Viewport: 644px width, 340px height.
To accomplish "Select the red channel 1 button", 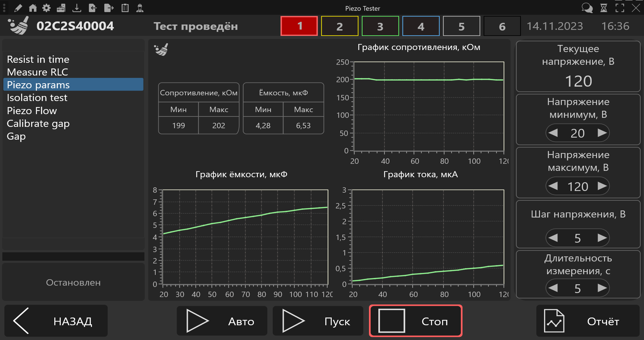I will click(x=299, y=26).
